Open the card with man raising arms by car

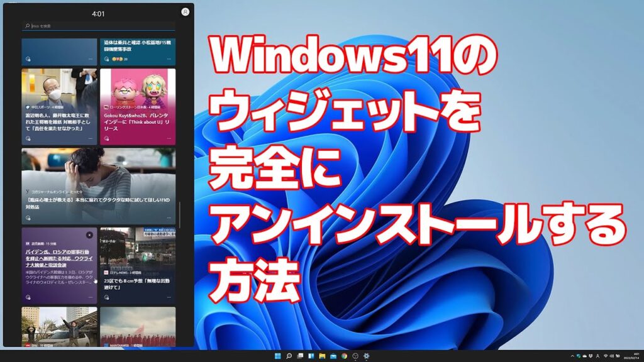tap(59, 327)
